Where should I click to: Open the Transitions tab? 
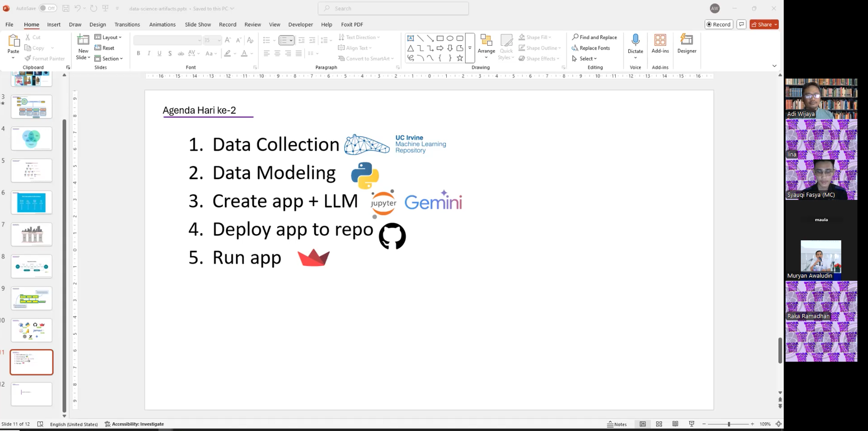tap(127, 25)
